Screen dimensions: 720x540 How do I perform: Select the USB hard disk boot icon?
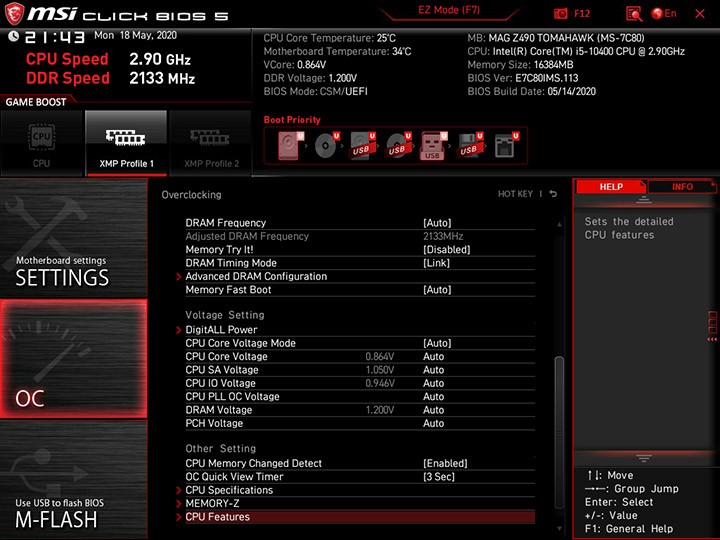362,146
